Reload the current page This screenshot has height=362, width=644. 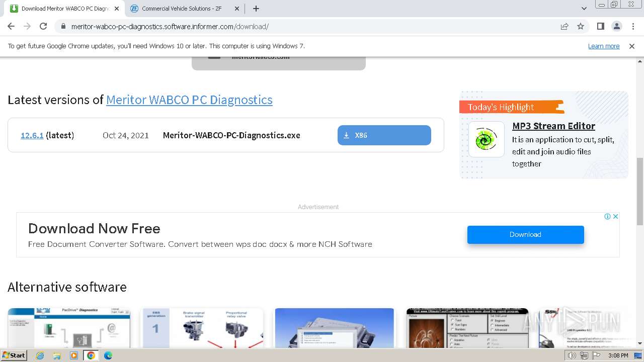coord(43,26)
